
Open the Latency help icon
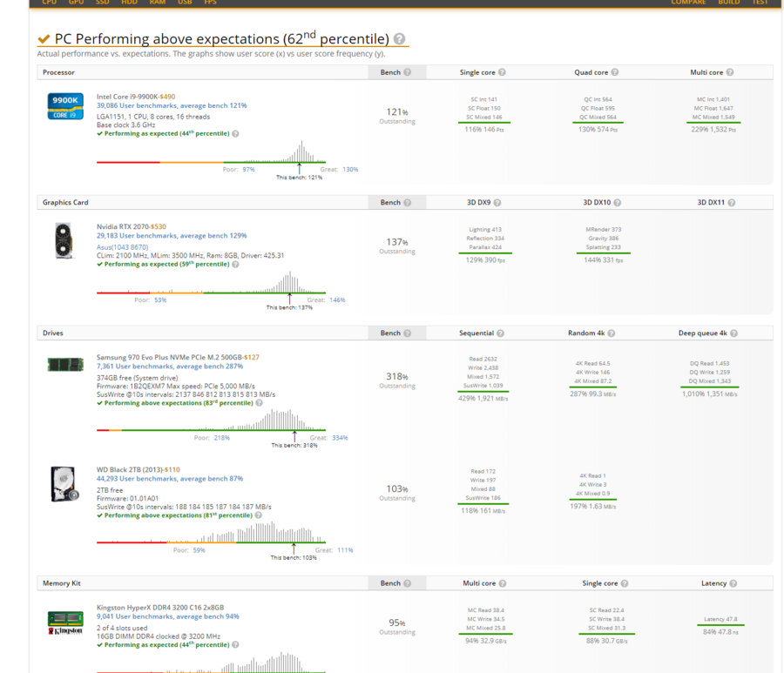[733, 583]
